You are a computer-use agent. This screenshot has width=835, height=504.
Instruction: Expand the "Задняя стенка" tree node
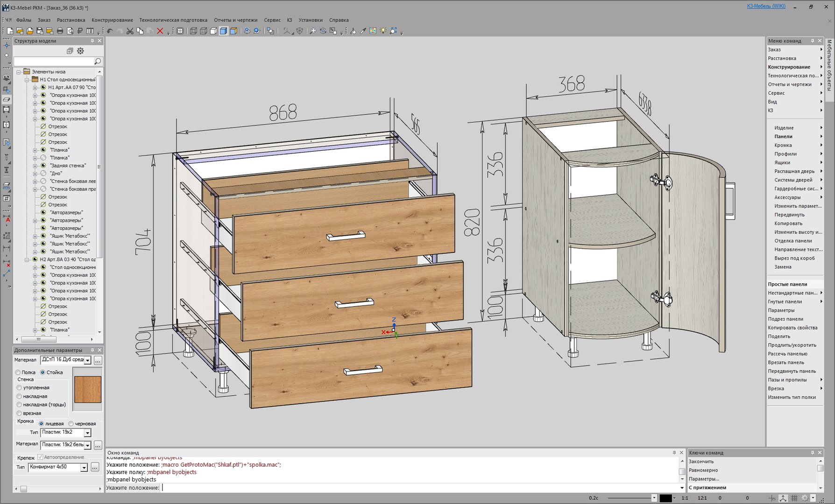pyautogui.click(x=35, y=166)
